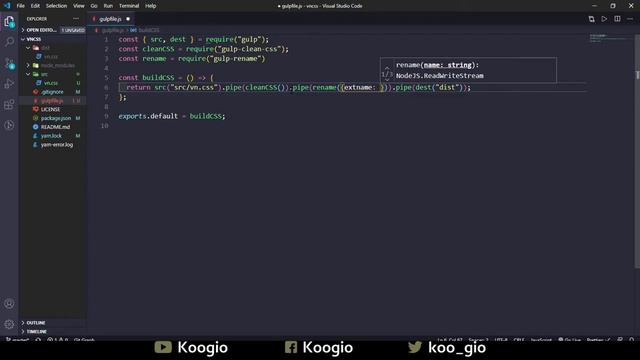Open vn.css inside the dist folder
Viewport: 640px width, 360px height.
pyautogui.click(x=51, y=57)
